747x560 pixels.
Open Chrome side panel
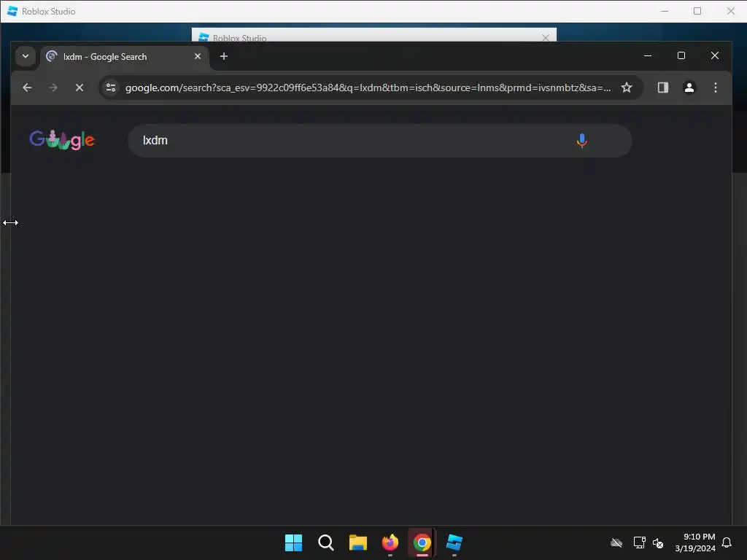click(662, 87)
